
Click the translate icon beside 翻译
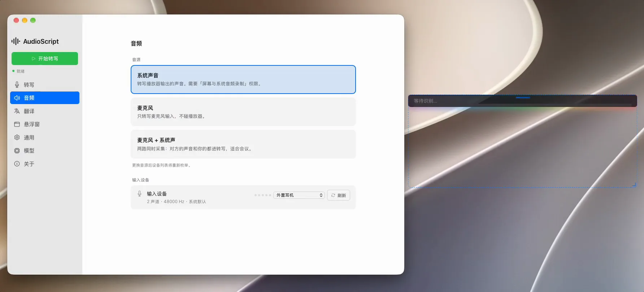[x=17, y=111]
